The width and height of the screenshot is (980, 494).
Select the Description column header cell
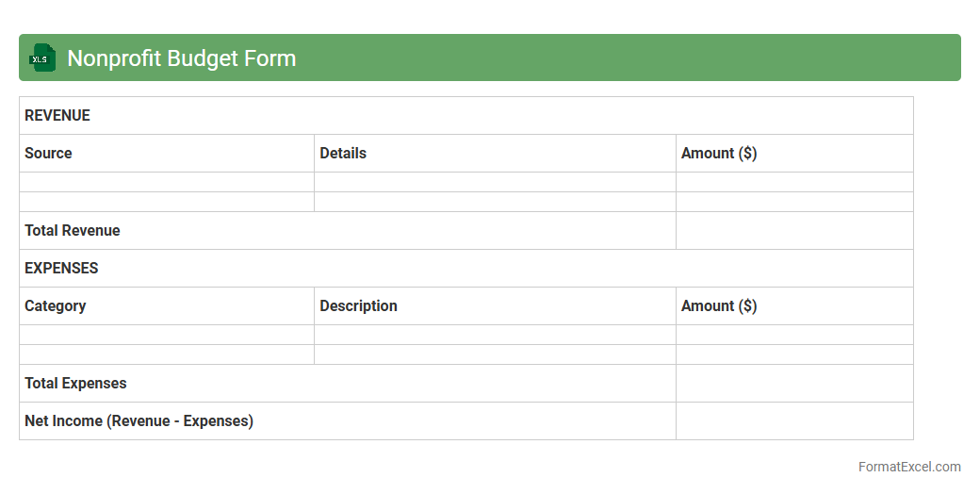[494, 306]
